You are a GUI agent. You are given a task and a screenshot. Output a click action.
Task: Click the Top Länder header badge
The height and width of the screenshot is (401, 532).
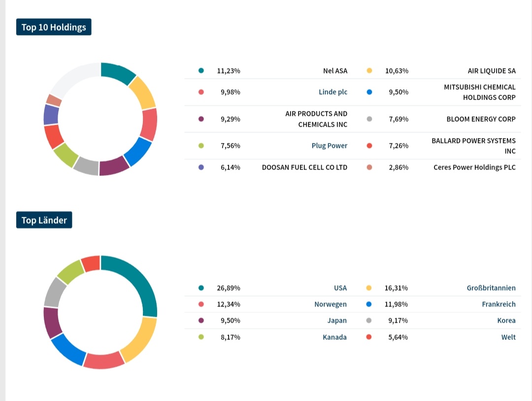[44, 220]
